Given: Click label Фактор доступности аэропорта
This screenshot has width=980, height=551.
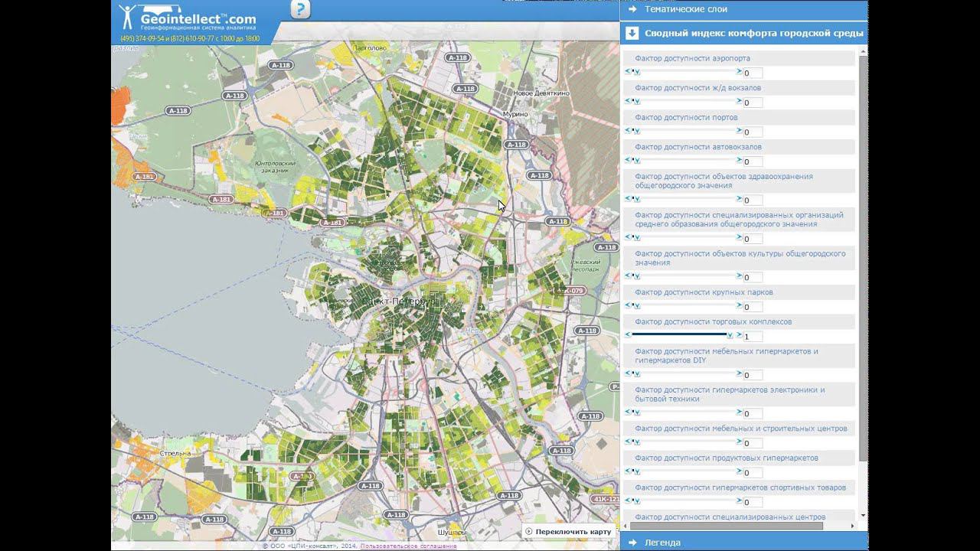Looking at the screenshot, I should pyautogui.click(x=692, y=58).
